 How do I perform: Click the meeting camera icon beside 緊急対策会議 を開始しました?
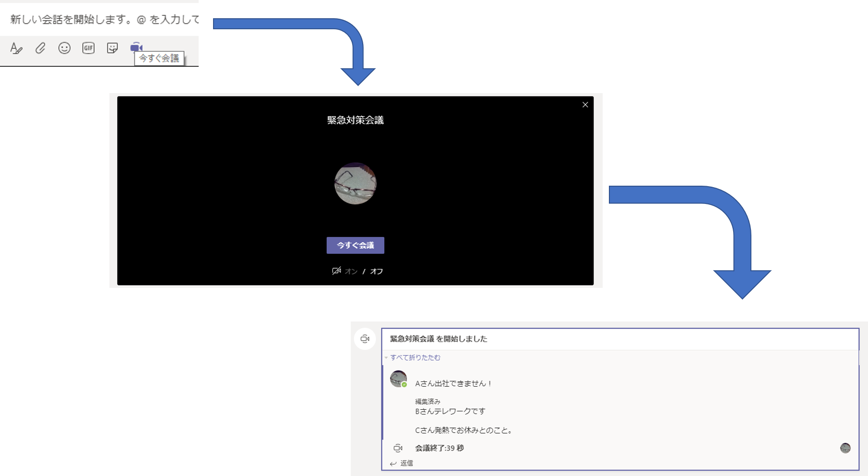366,339
